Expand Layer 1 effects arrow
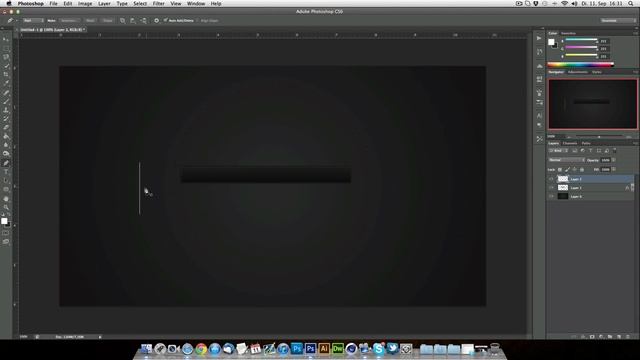This screenshot has height=360, width=640. (x=633, y=188)
